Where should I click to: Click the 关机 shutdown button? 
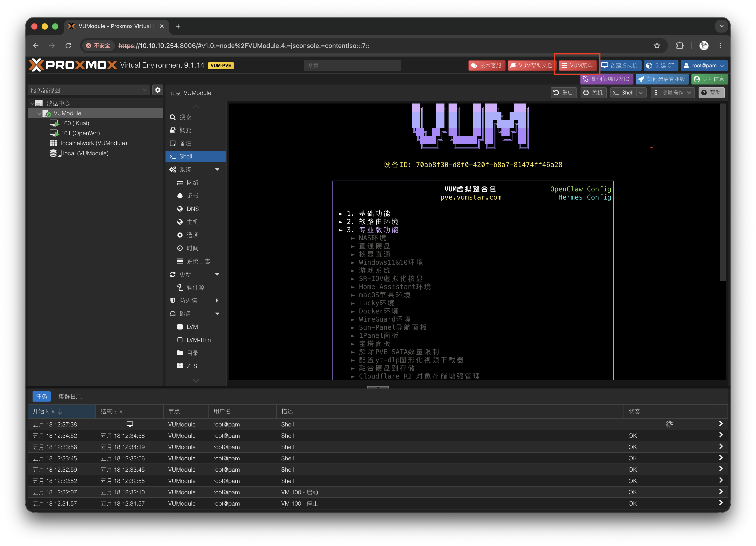[x=593, y=93]
